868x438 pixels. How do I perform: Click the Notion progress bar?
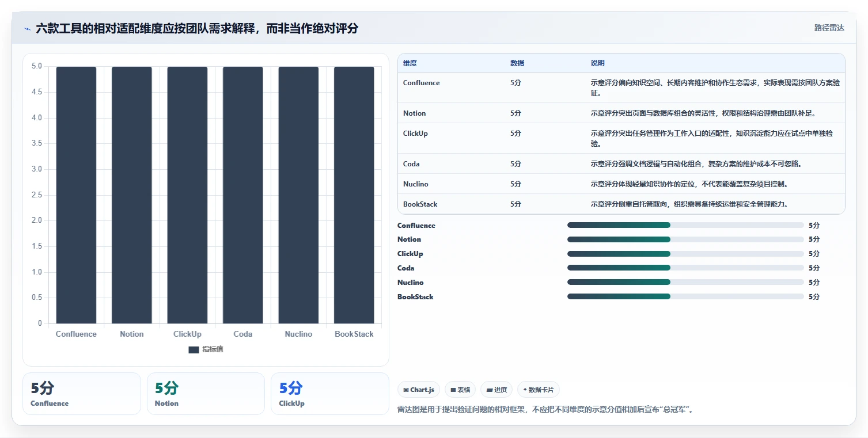(x=685, y=239)
